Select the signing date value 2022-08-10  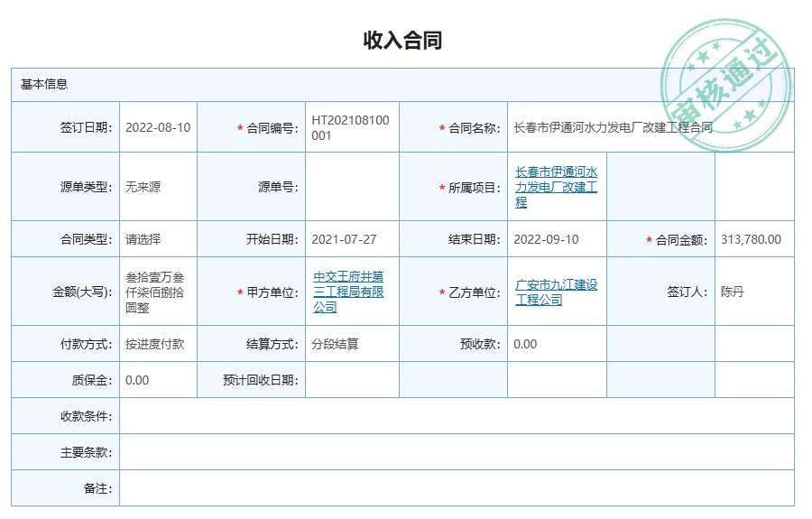(158, 127)
